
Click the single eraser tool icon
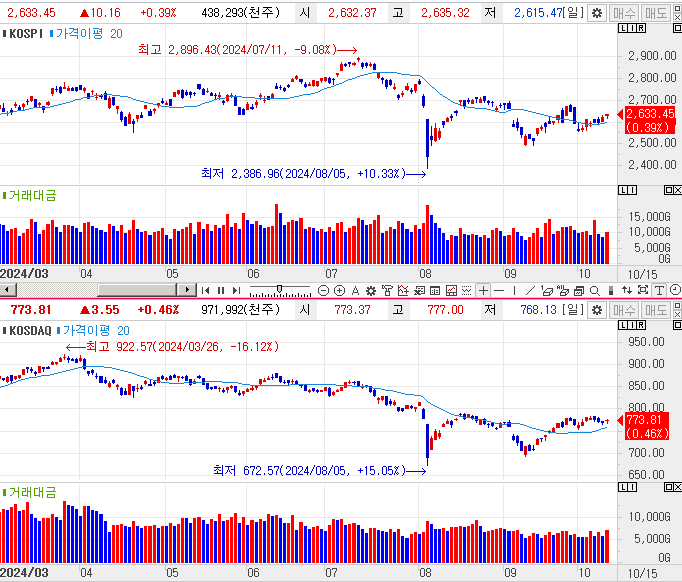click(x=547, y=291)
